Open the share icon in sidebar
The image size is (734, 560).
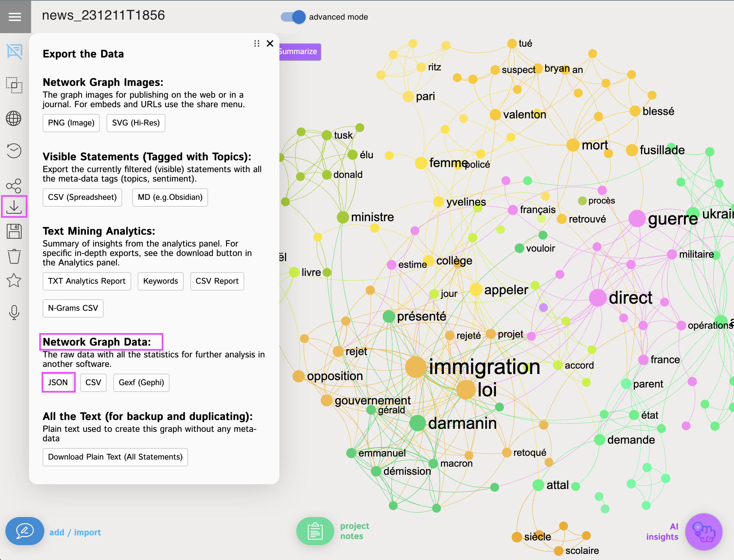(x=14, y=186)
